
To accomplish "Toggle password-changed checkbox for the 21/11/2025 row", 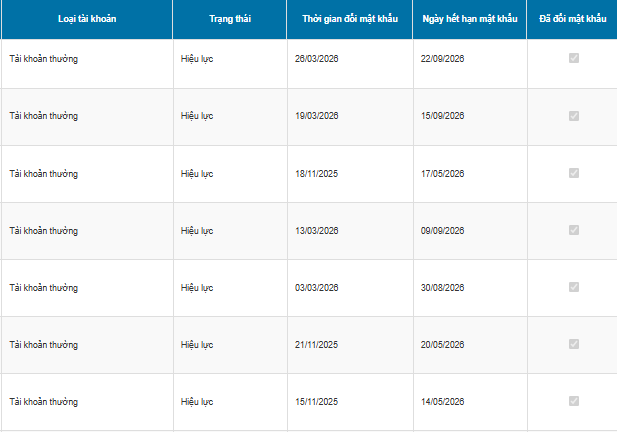I will coord(573,344).
